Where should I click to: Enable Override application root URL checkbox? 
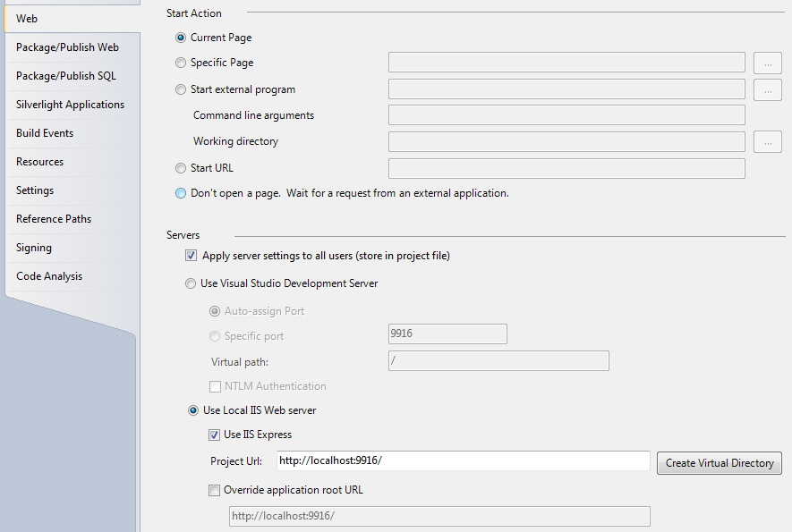pyautogui.click(x=214, y=490)
